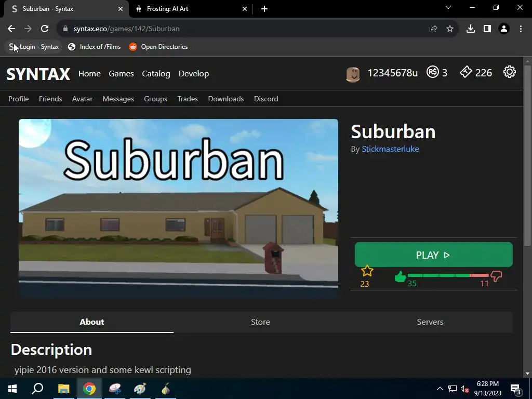Click Chrome icon in taskbar
The height and width of the screenshot is (399, 532).
tap(89, 389)
